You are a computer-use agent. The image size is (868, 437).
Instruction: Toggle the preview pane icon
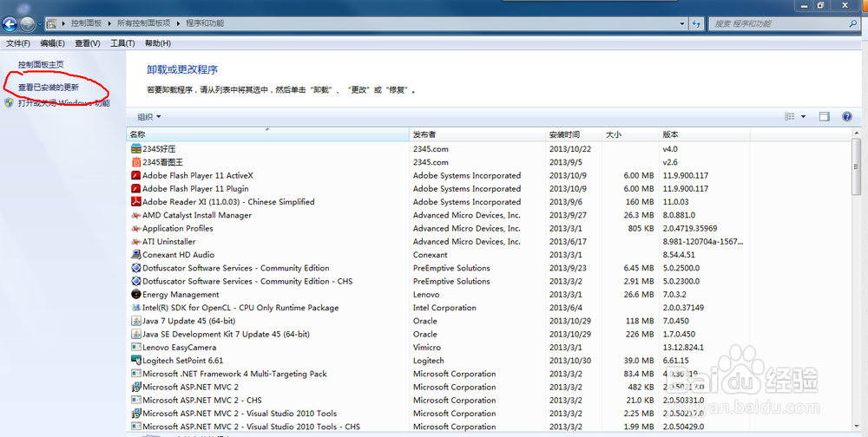pyautogui.click(x=825, y=117)
